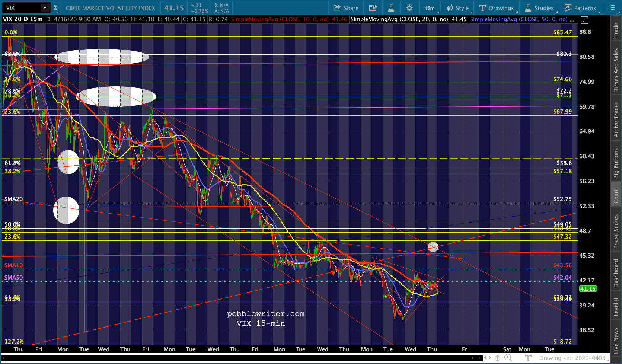Open the flask Edit Studies icon
622x364 pixels.
[x=391, y=8]
